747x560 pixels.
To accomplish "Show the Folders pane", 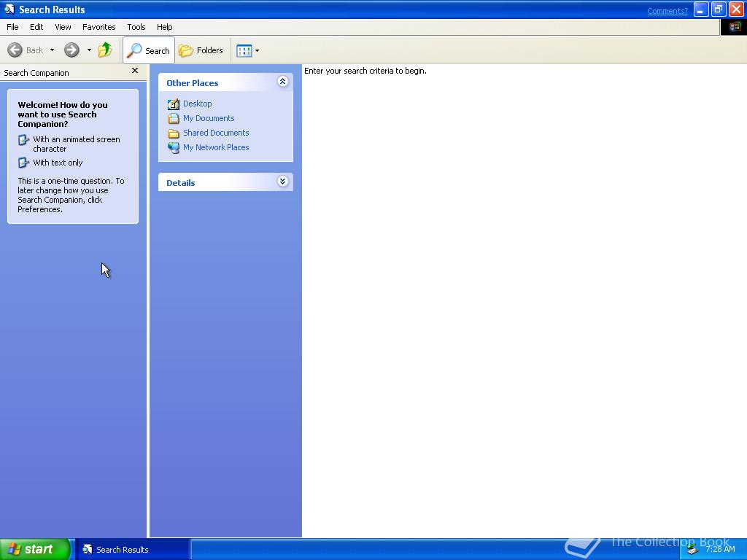I will pyautogui.click(x=201, y=50).
